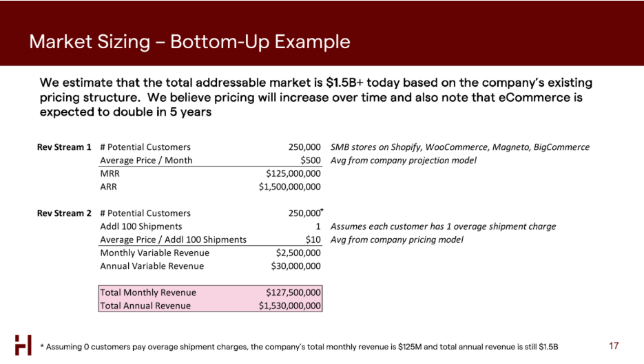Click the slide title Market Sizing – Bottom-Up Example

pos(189,42)
